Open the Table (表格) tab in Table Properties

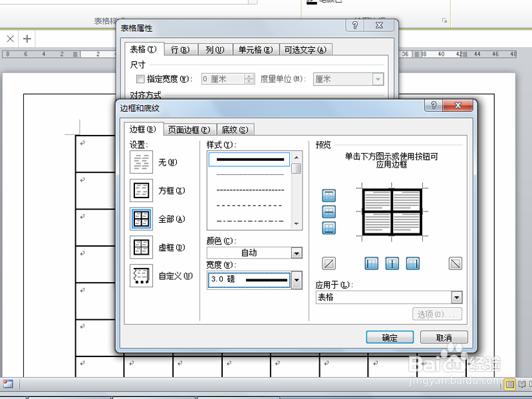click(x=144, y=49)
